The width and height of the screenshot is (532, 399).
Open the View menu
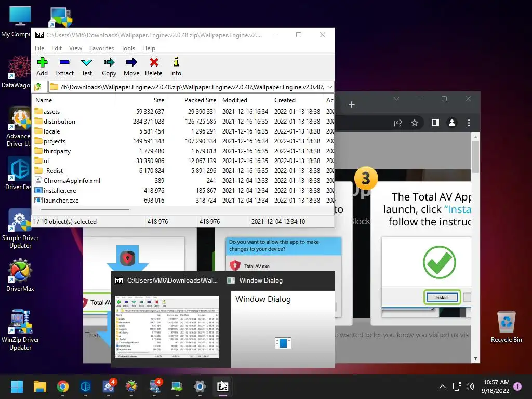[75, 48]
